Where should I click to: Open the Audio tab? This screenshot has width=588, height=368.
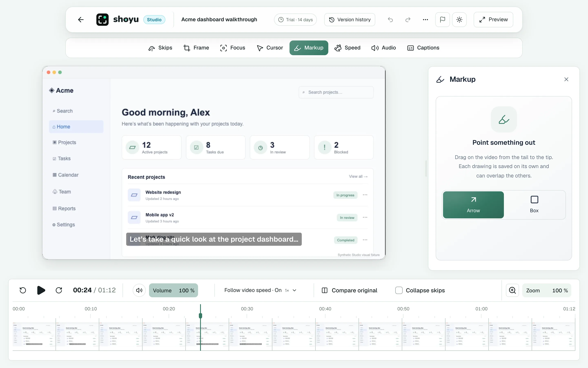click(x=384, y=48)
